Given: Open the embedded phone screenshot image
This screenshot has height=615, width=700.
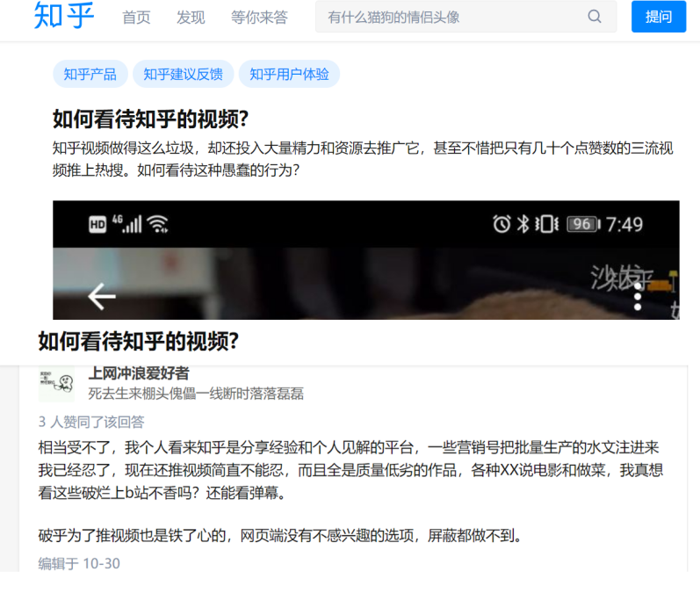Looking at the screenshot, I should coord(366,260).
